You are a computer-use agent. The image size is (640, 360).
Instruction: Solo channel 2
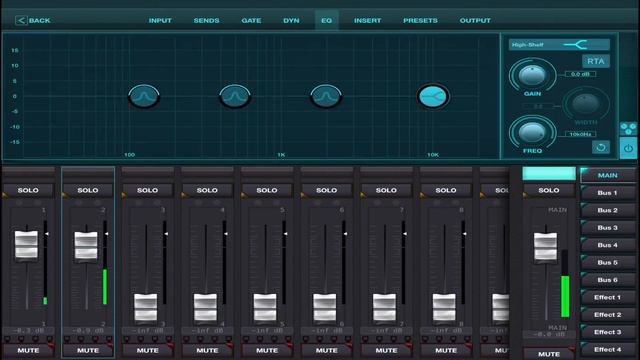coord(88,190)
